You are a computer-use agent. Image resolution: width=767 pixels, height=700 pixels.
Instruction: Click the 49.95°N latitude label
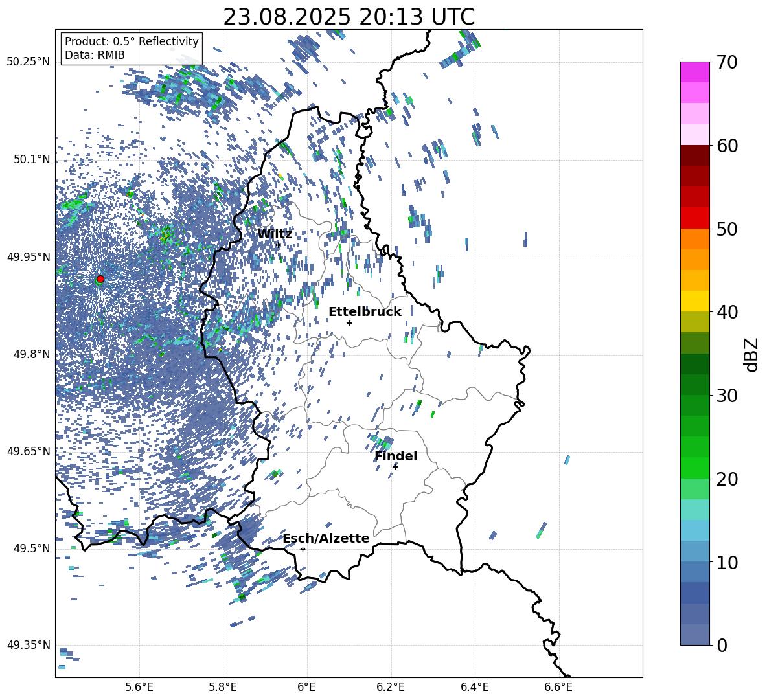coord(28,256)
